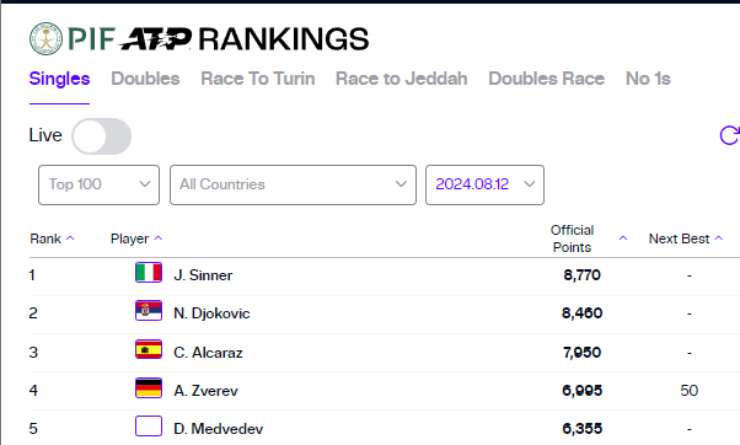Image resolution: width=740 pixels, height=445 pixels.
Task: Open N. Djokovic player link
Action: click(x=211, y=313)
